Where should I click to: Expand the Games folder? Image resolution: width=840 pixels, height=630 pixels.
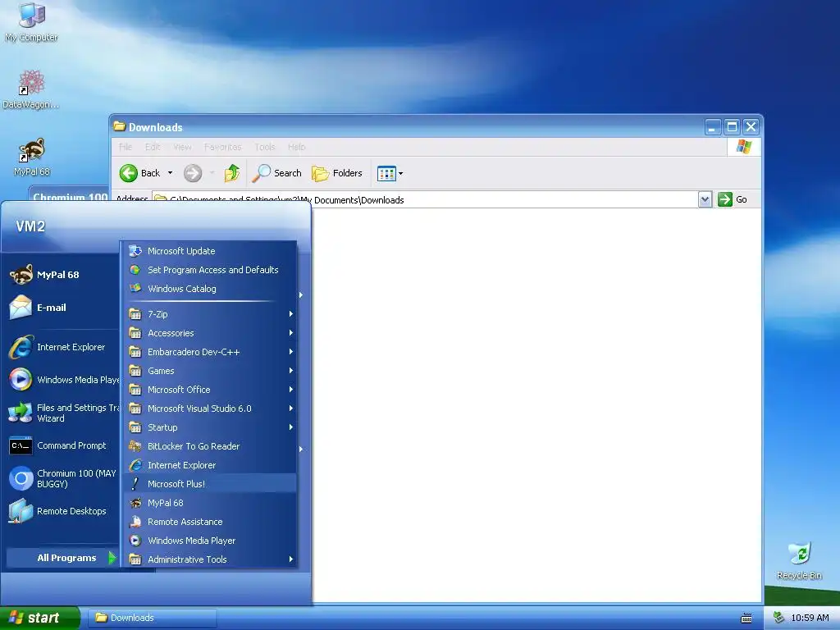coord(210,371)
